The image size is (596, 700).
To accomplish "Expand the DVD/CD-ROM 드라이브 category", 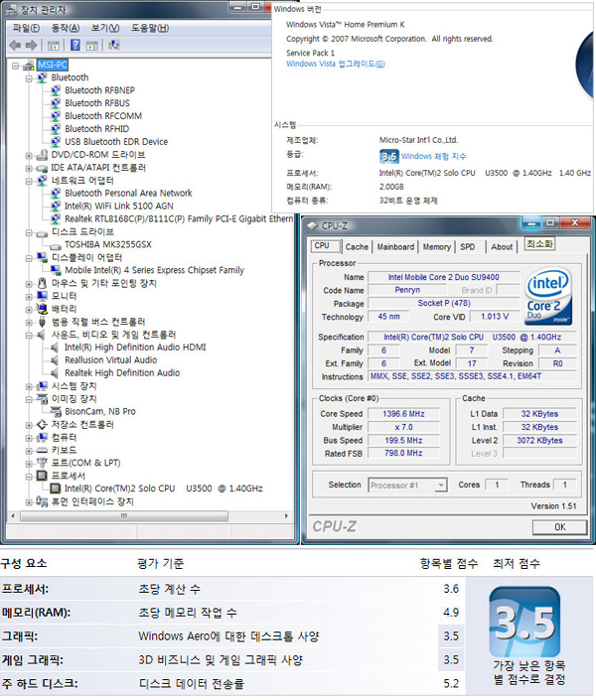I will click(29, 156).
